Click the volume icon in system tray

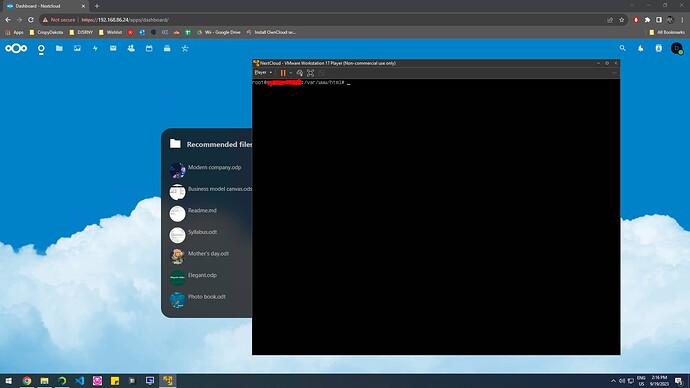(x=622, y=381)
